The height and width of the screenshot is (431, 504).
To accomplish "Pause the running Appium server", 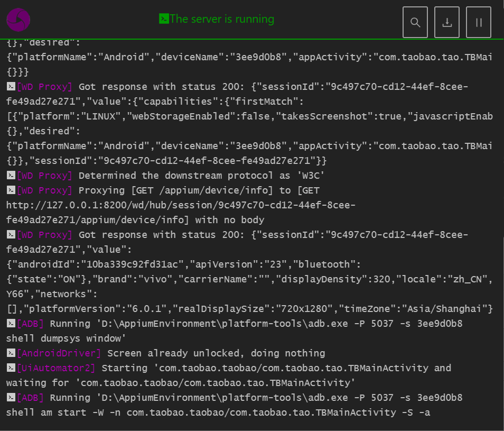I will [x=479, y=22].
